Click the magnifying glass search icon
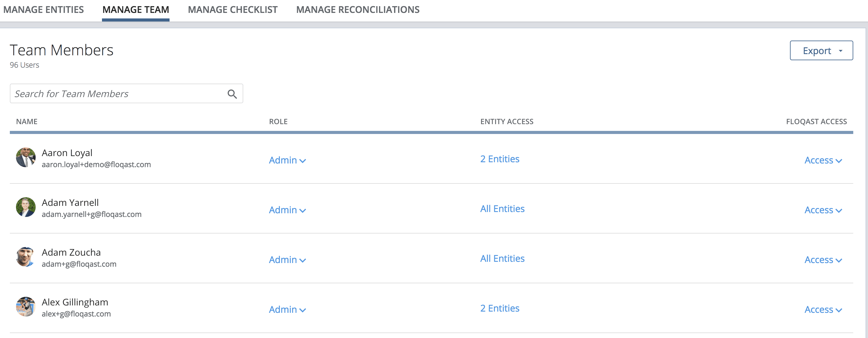This screenshot has height=338, width=868. pyautogui.click(x=232, y=94)
